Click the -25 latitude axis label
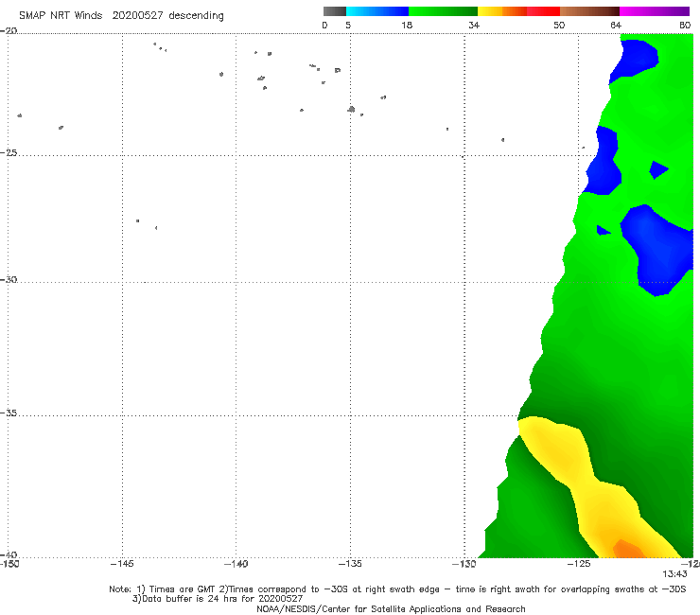Viewport: 700px width, 615px height. (x=9, y=153)
